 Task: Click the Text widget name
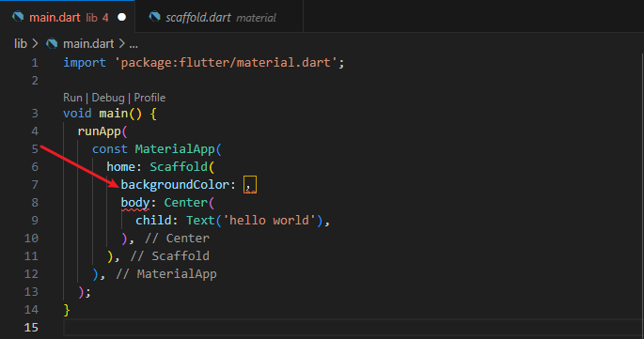coord(200,221)
